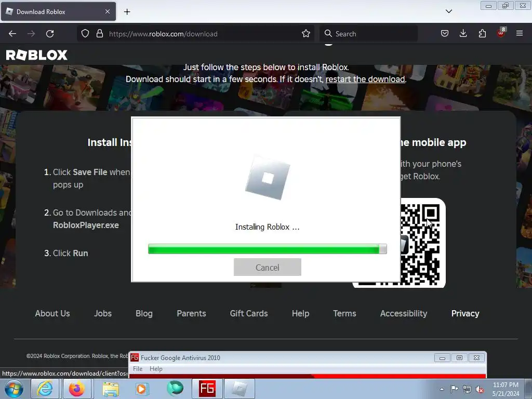Open the Pocket save icon
532x399 pixels.
pos(445,33)
